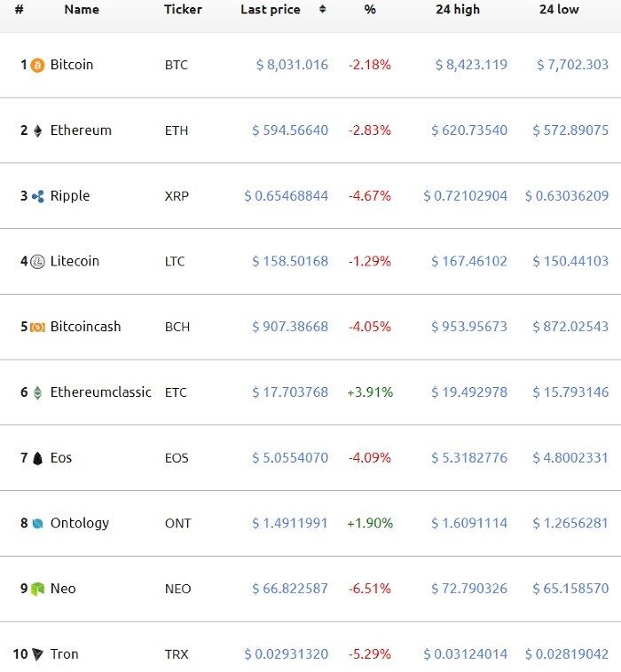Open the Bitcoin name link
621x672 pixels.
click(x=72, y=65)
